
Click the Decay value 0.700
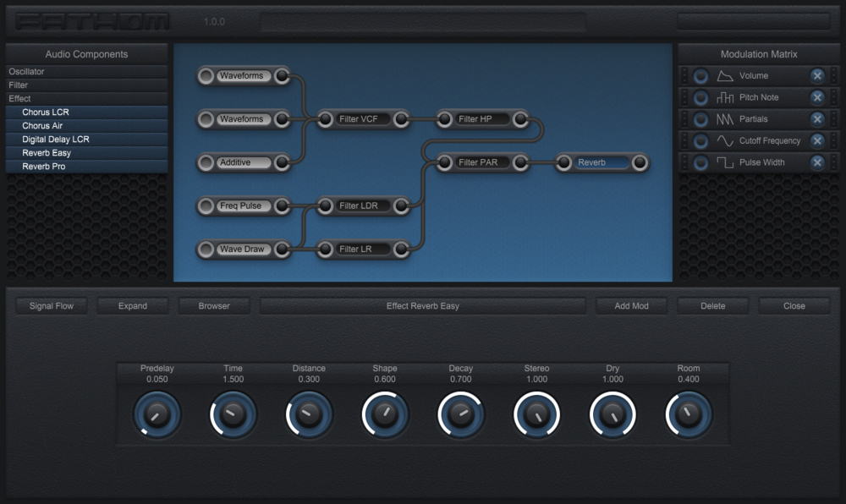click(461, 380)
